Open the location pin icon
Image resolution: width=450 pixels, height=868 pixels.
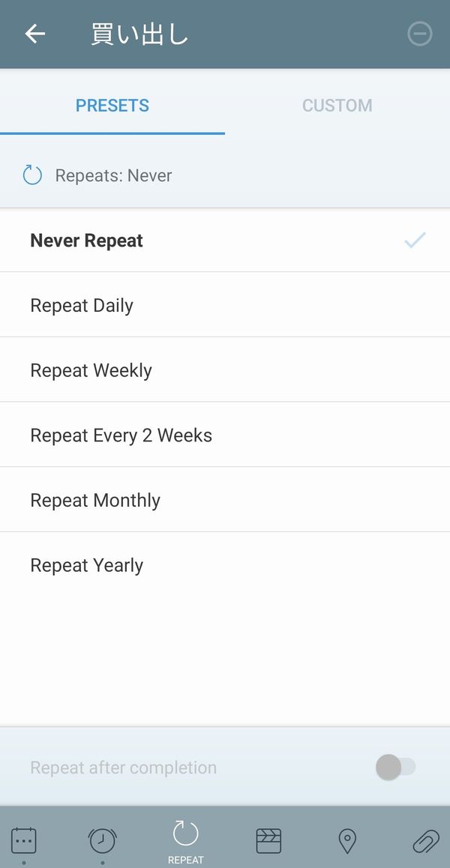347,841
